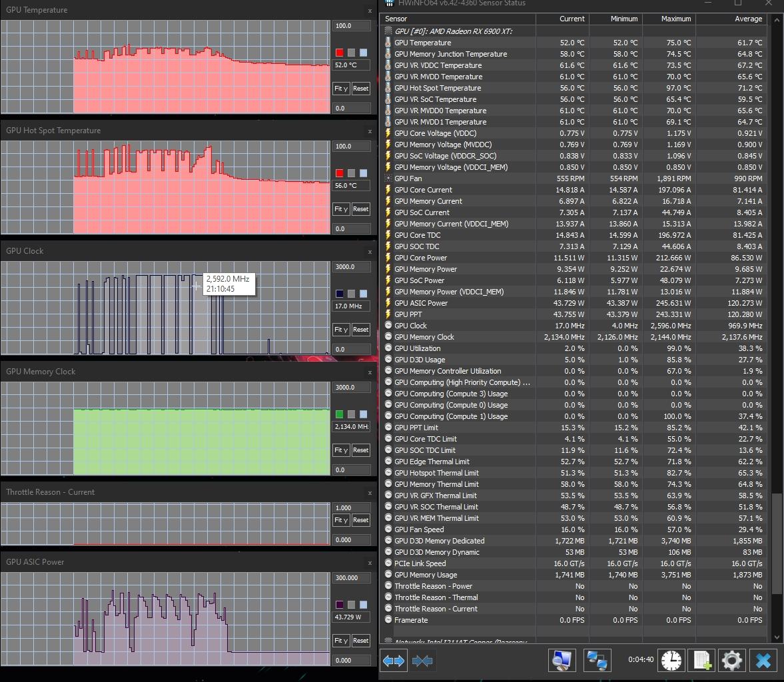The height and width of the screenshot is (682, 784).
Task: Click Fit y in GPU Temperature graph
Action: click(341, 89)
